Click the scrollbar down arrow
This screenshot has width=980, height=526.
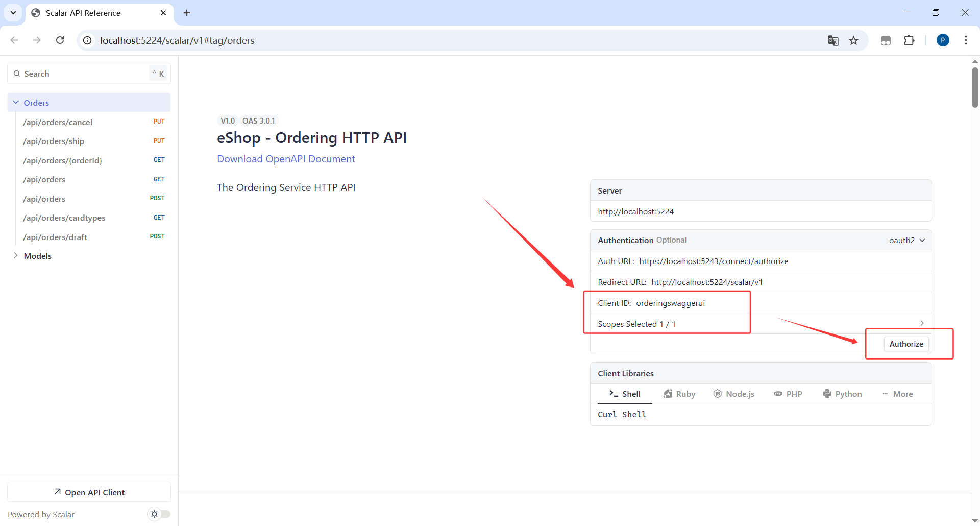point(975,520)
